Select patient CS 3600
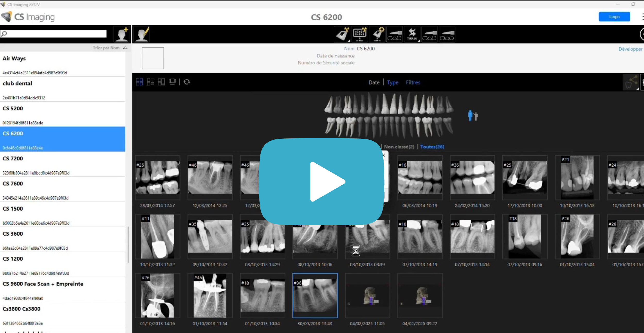Viewport: 644px width, 333px height. point(63,239)
